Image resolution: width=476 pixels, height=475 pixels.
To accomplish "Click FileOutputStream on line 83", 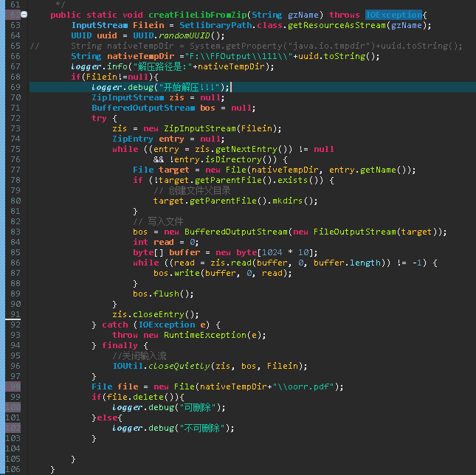I will (354, 232).
